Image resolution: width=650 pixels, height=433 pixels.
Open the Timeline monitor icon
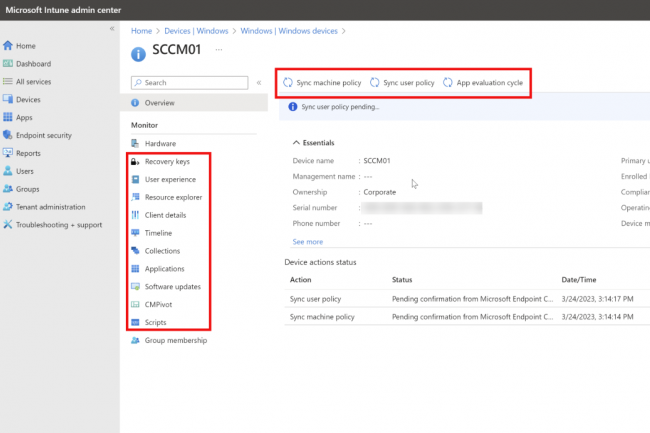136,233
